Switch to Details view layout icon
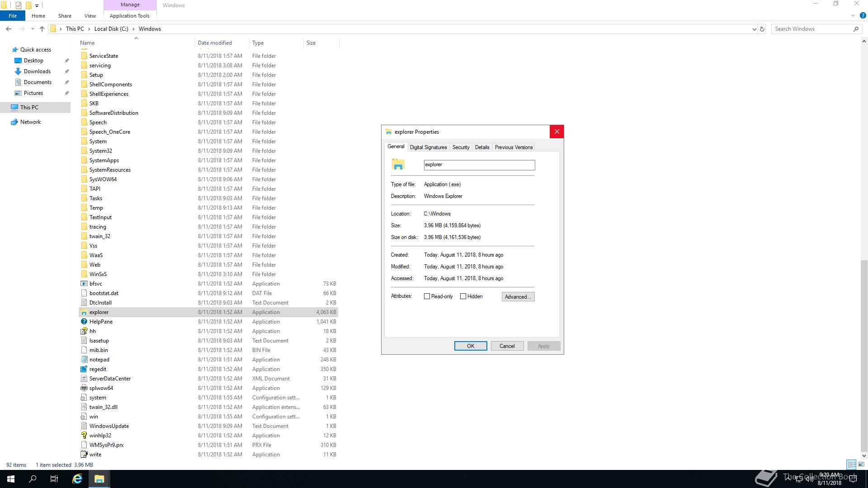This screenshot has height=488, width=868. [851, 465]
